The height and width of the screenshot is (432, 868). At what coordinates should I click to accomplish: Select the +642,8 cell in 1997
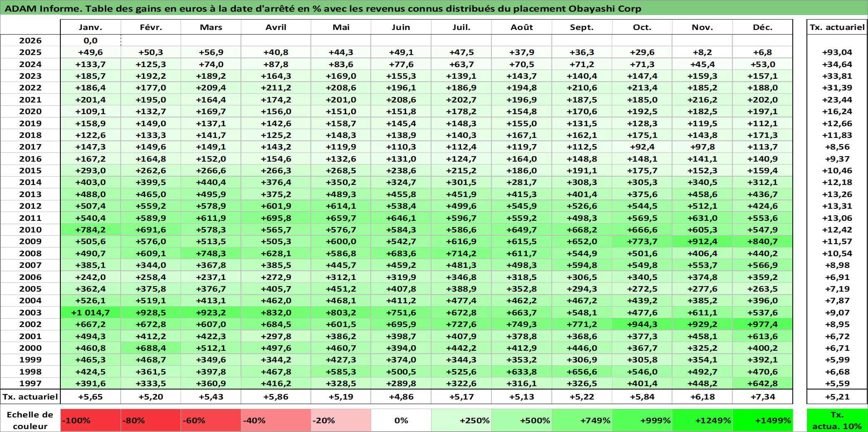tap(763, 383)
